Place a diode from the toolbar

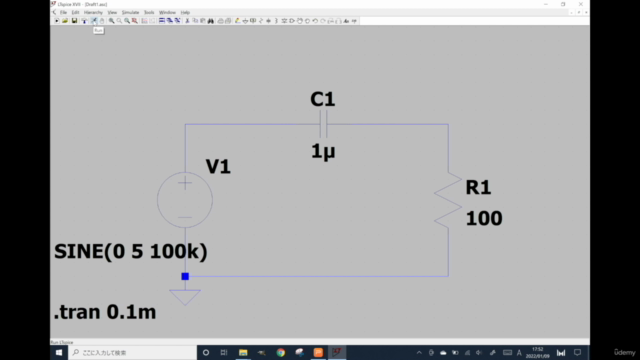pyautogui.click(x=284, y=21)
